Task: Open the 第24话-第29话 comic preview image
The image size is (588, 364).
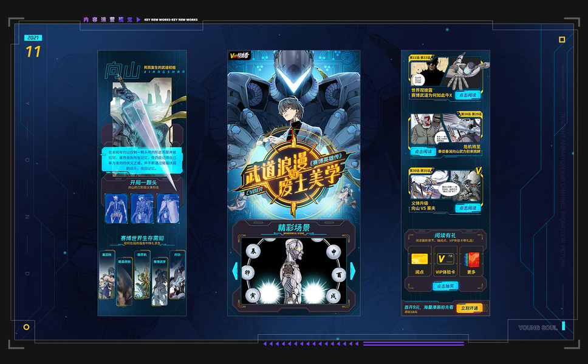Action: click(445, 129)
